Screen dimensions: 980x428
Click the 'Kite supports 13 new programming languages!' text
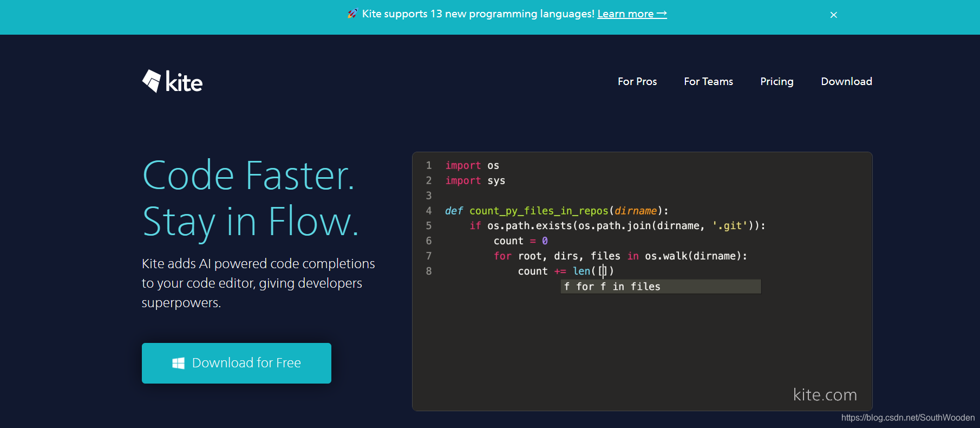coord(478,14)
